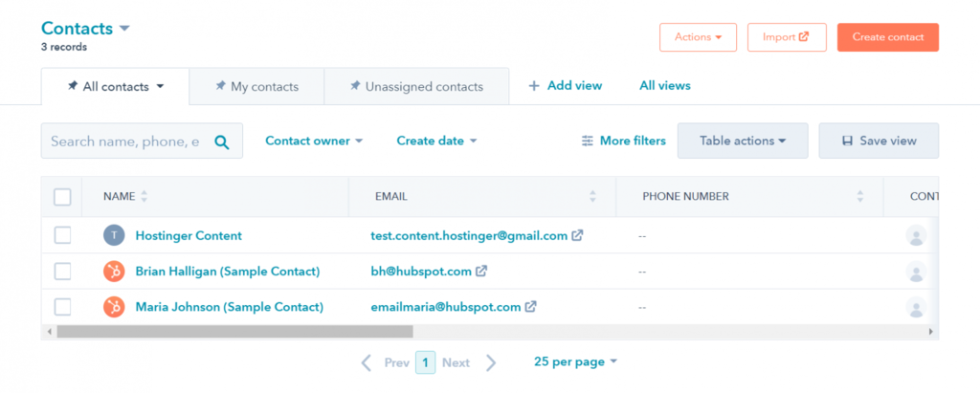Viewport: 980px width, 393px height.
Task: Click scrollbar right arrow
Action: point(930,331)
